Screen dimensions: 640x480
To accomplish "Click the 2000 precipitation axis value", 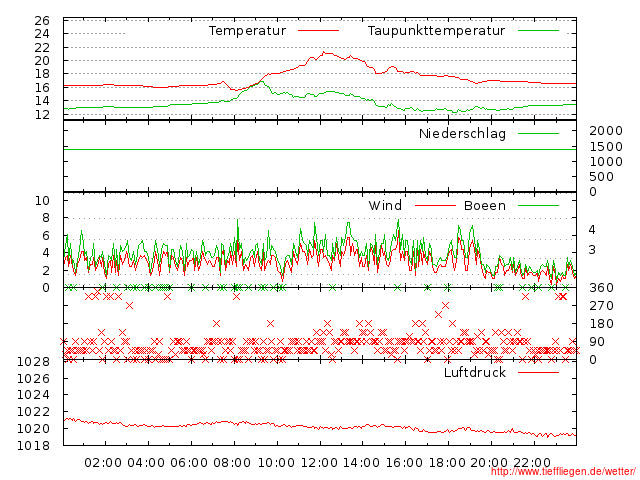I will (606, 131).
